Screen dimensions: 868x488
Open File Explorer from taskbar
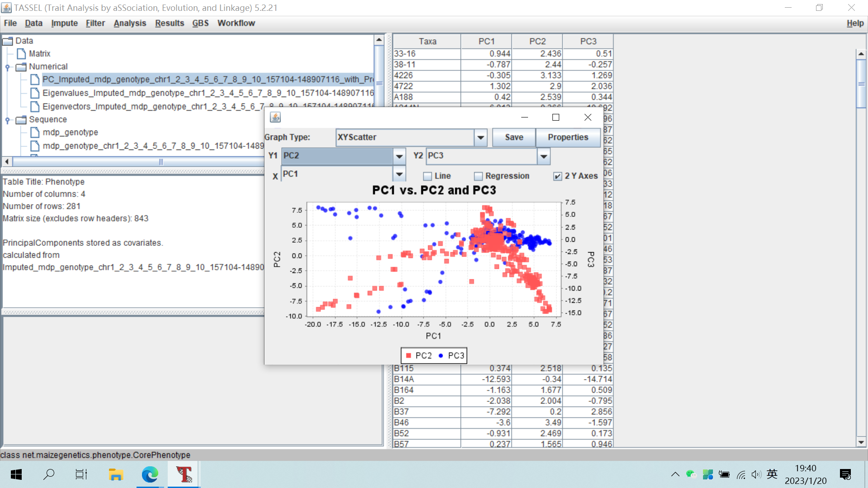(x=116, y=474)
